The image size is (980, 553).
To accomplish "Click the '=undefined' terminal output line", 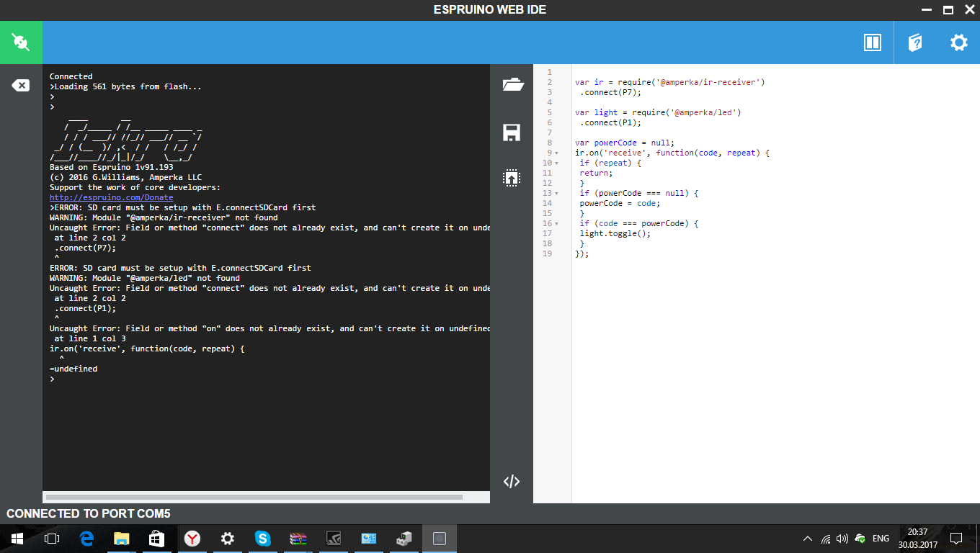I will pyautogui.click(x=73, y=369).
